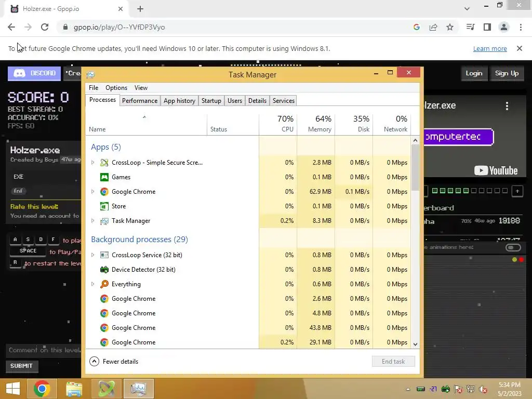Select Google Chrome background process using 29.1 MB

248,342
